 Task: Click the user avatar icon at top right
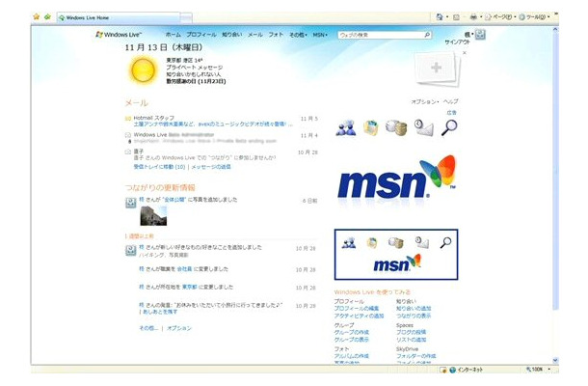tap(480, 34)
